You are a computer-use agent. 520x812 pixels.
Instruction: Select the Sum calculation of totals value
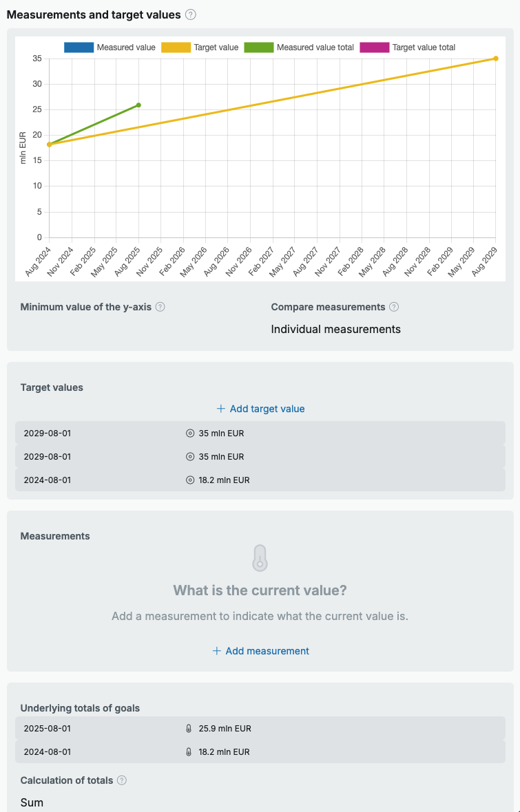tap(32, 802)
